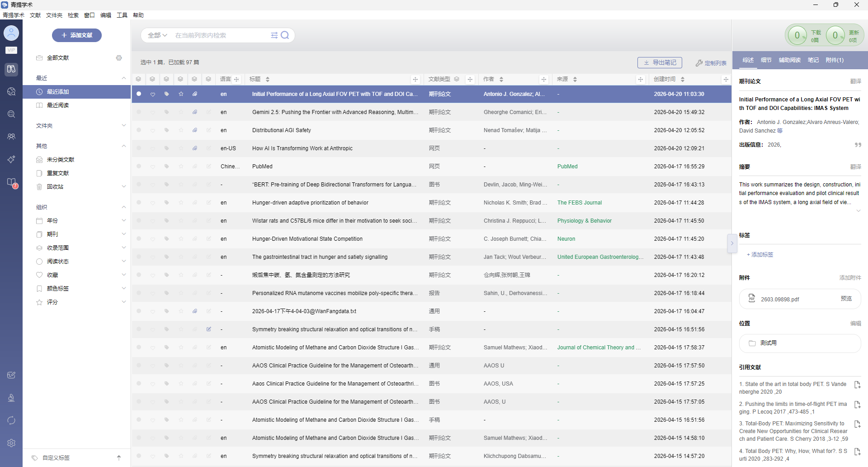The width and height of the screenshot is (868, 467).
Task: Expand the 文件夹 section chevron
Action: pyautogui.click(x=124, y=125)
